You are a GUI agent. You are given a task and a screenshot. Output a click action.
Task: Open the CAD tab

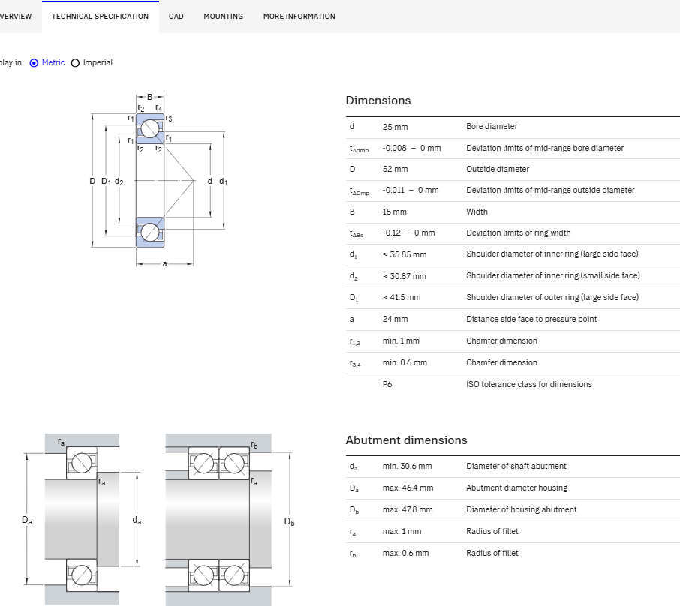click(176, 16)
